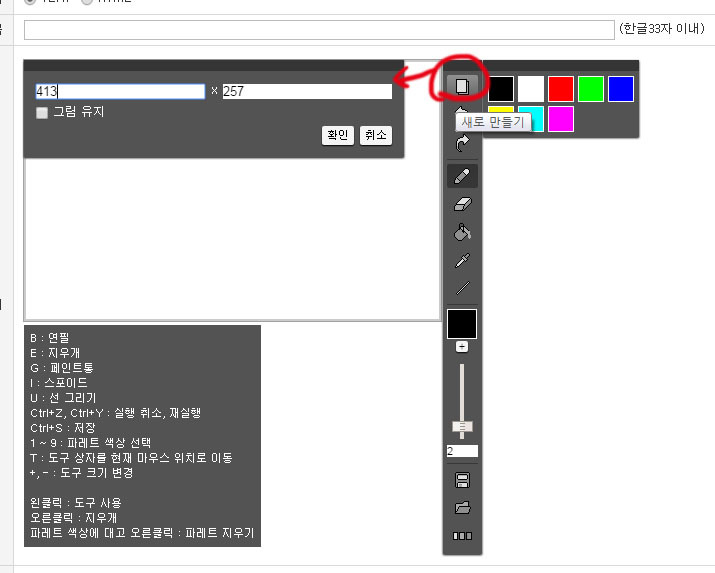Pick the red palette swatch
715x573 pixels.
coord(561,88)
